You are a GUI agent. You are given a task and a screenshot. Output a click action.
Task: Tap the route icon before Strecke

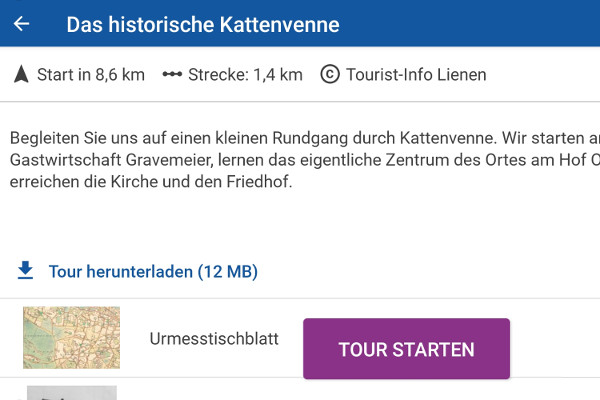tap(172, 74)
